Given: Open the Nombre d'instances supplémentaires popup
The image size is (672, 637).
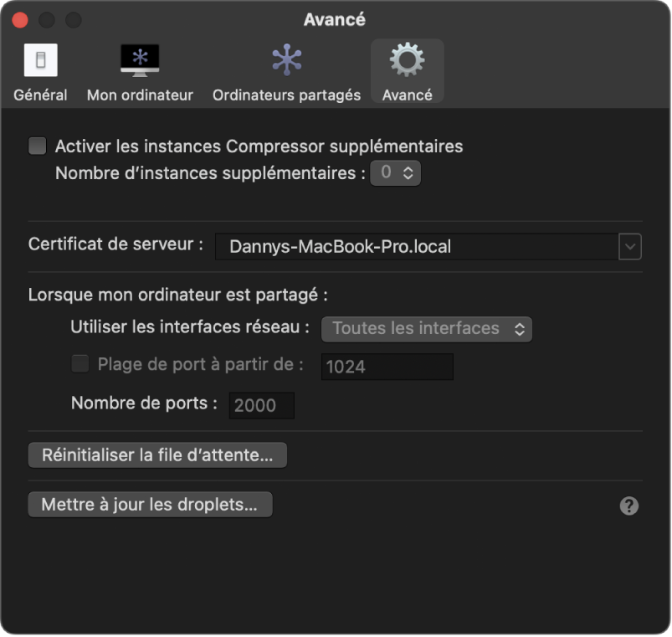Looking at the screenshot, I should coord(395,172).
